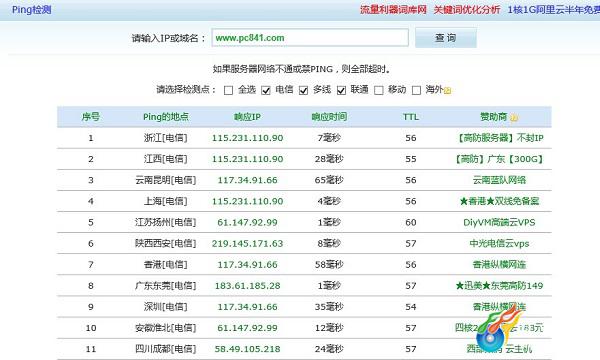Viewport: 600px width, 360px height.
Task: Click the 香港[电信] location cell
Action: coord(166,264)
